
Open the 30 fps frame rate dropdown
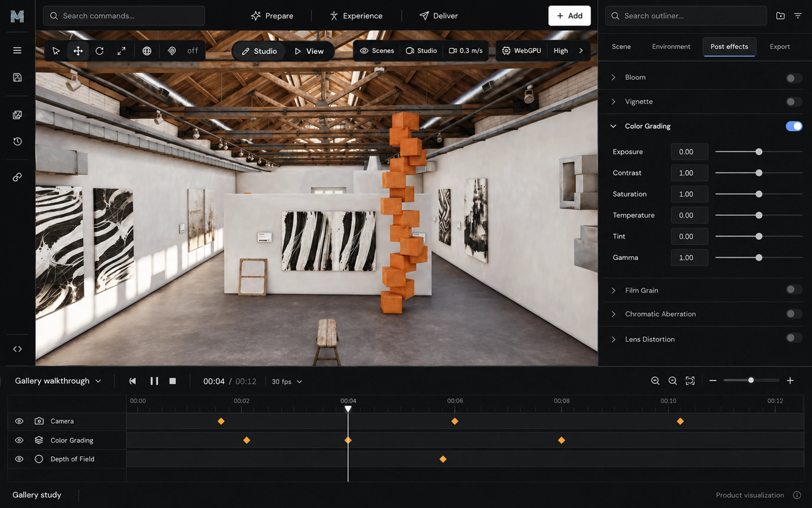tap(287, 381)
